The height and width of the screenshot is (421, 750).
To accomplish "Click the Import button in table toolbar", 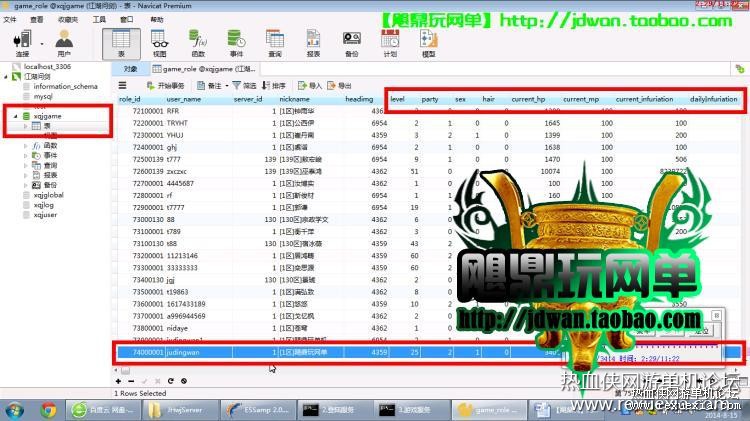I will tap(309, 86).
